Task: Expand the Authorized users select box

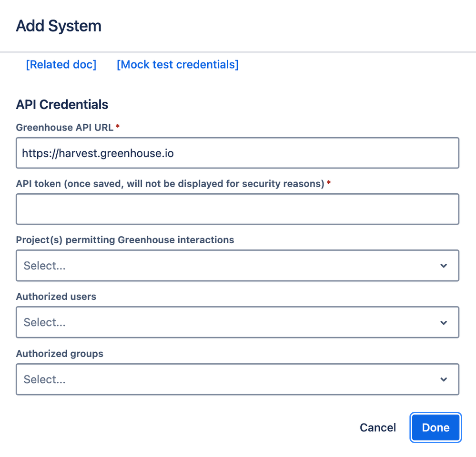Action: click(229, 322)
